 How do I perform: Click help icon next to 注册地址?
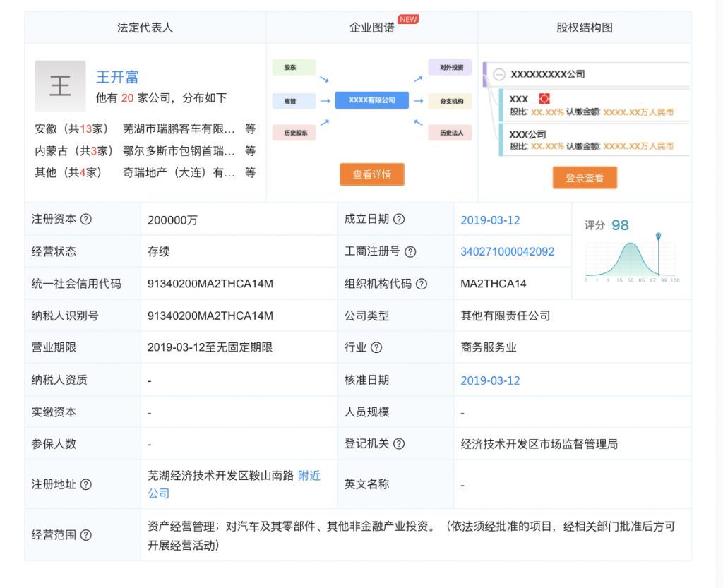coord(86,484)
